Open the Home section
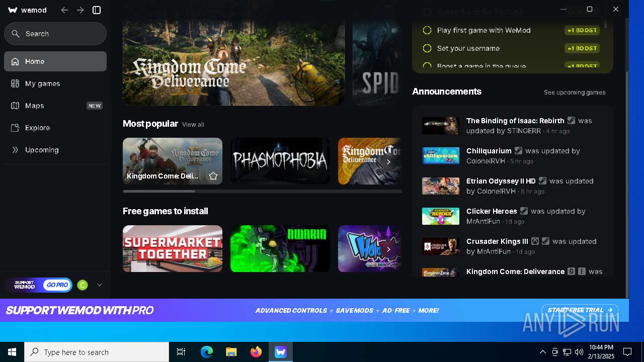Image resolution: width=644 pixels, height=362 pixels. 55,61
